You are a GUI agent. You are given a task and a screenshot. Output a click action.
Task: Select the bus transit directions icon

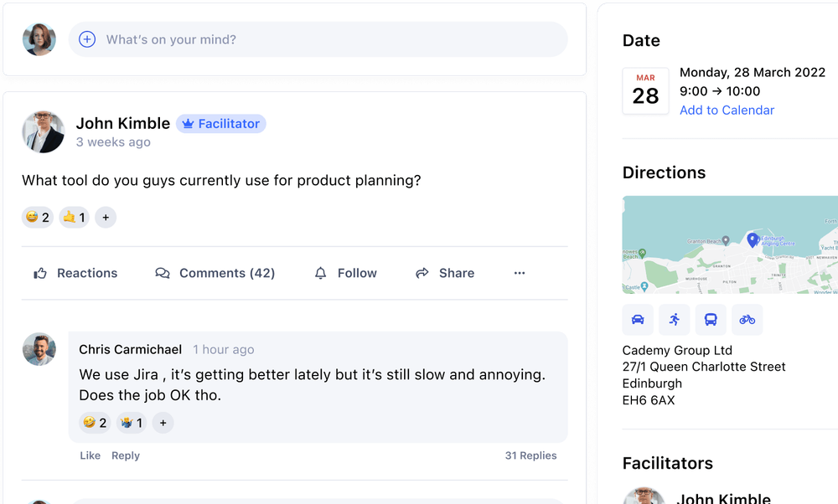[x=711, y=319]
